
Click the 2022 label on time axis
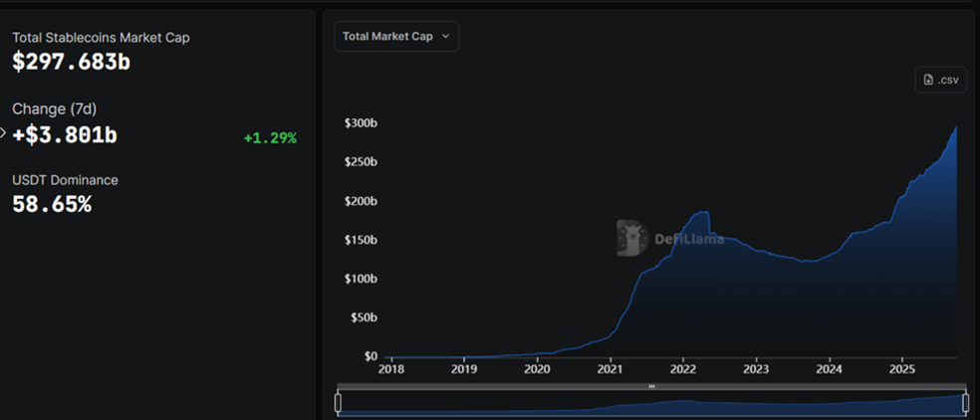(683, 369)
